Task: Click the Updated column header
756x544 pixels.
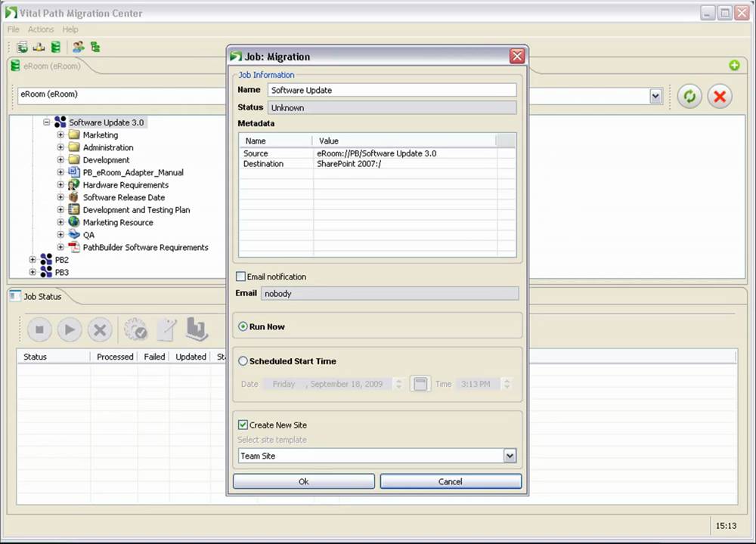Action: [191, 357]
